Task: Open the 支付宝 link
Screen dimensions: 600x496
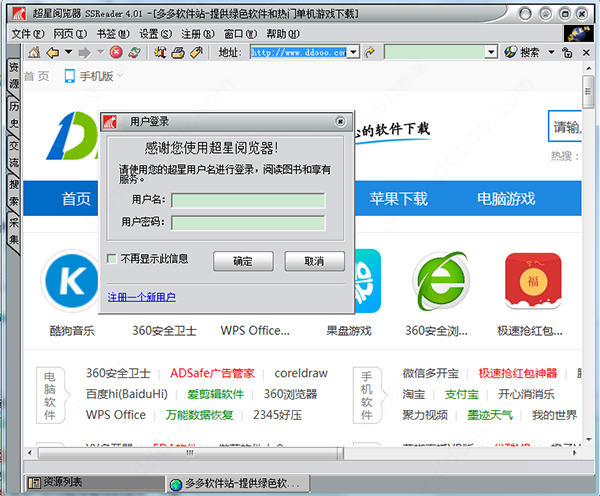Action: point(461,394)
